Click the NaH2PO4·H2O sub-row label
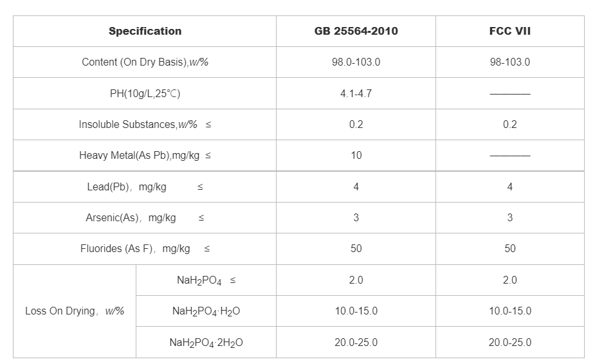 206,311
